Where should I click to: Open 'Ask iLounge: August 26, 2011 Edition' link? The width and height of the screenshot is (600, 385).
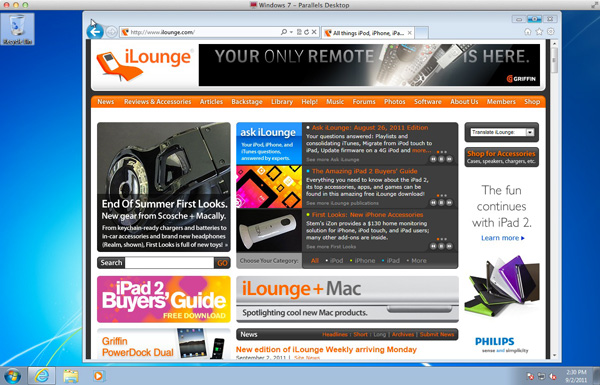[370, 128]
